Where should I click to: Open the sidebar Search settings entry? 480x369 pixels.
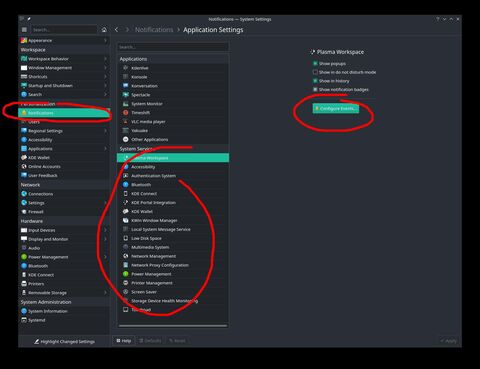[64, 94]
